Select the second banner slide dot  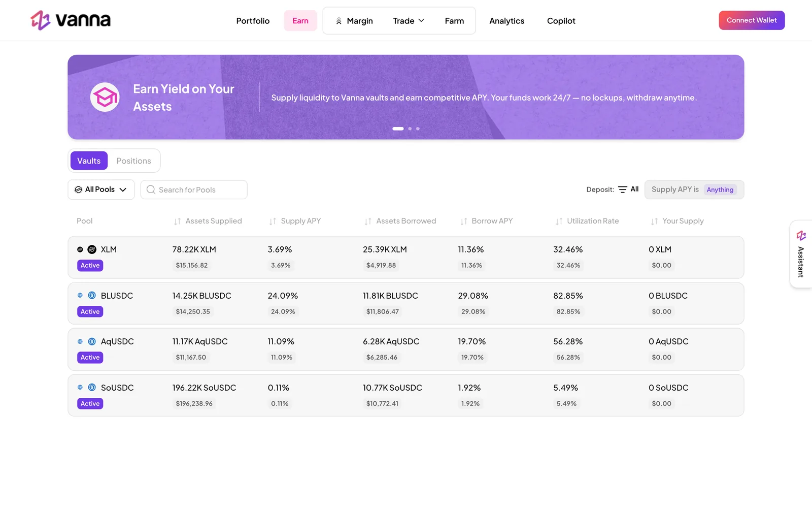(410, 129)
